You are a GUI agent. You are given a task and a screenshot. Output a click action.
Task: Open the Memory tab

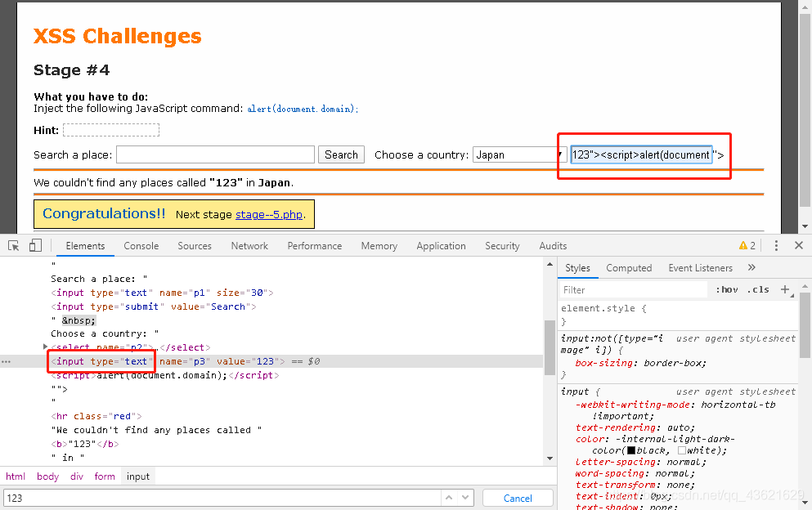click(x=379, y=246)
